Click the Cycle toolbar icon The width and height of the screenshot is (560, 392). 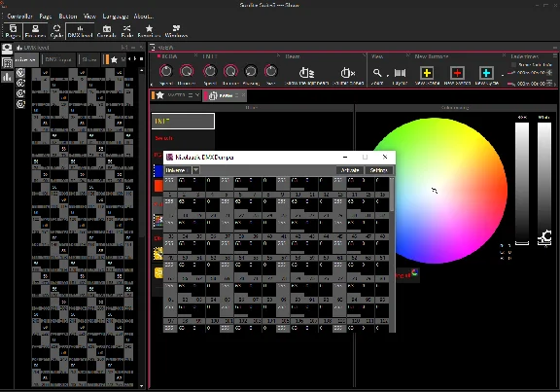click(56, 31)
